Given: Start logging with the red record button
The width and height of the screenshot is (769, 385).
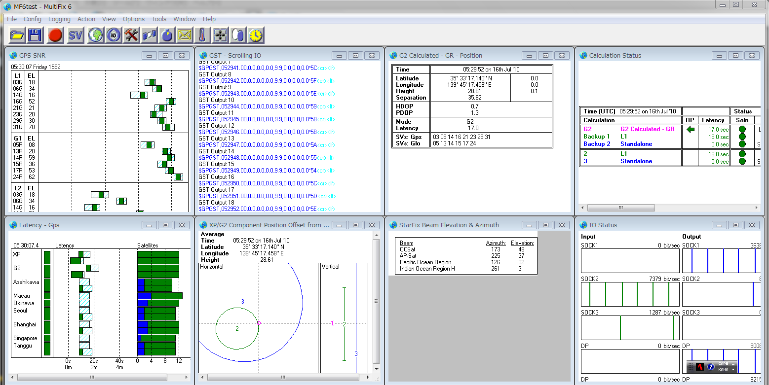Looking at the screenshot, I should point(55,35).
